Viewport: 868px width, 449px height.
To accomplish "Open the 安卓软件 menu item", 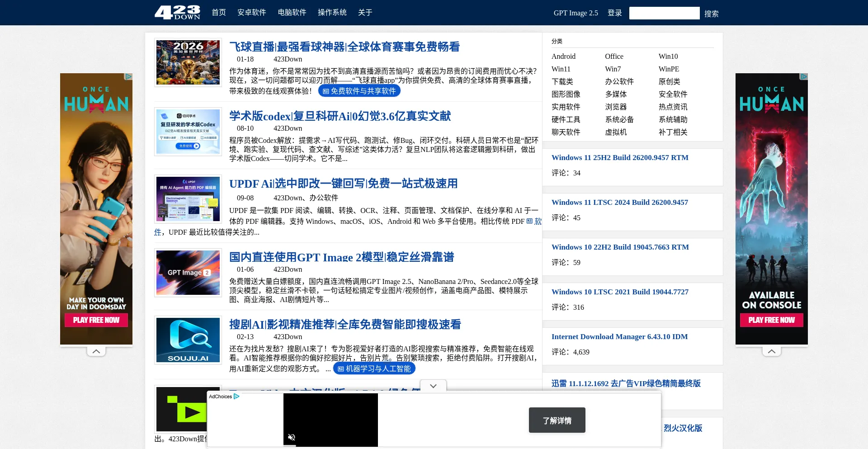I will [251, 13].
